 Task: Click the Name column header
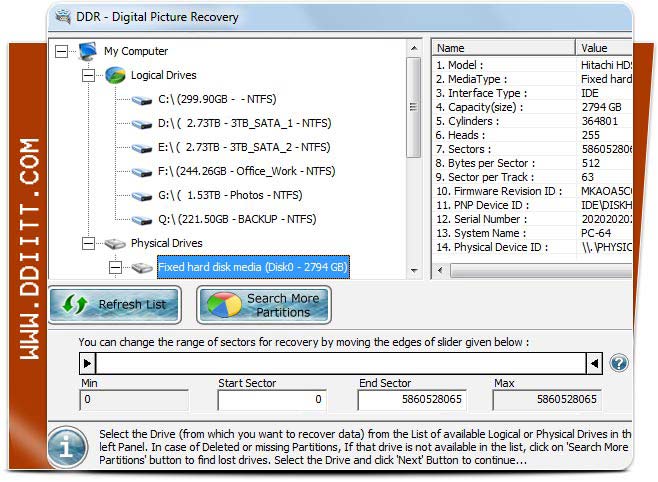coord(504,48)
